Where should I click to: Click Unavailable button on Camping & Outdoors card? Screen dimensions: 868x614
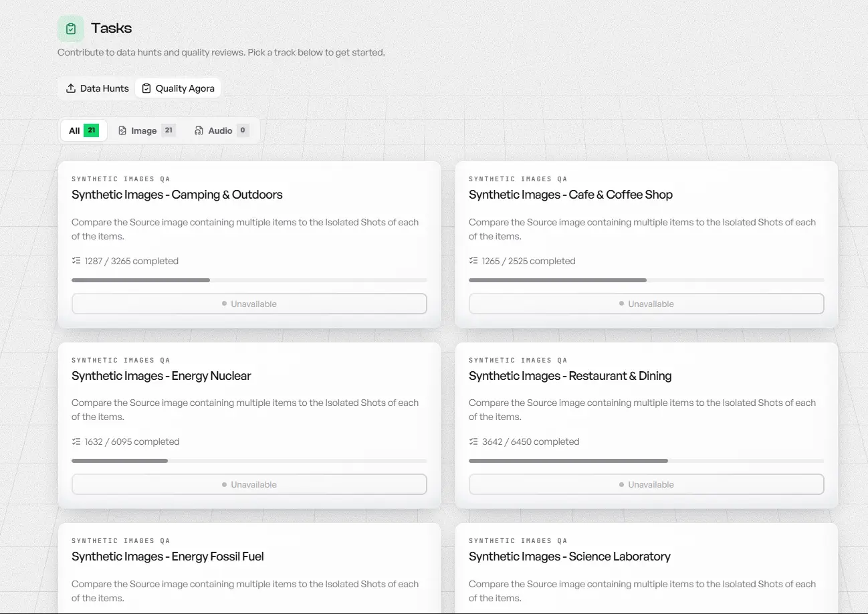pyautogui.click(x=249, y=304)
